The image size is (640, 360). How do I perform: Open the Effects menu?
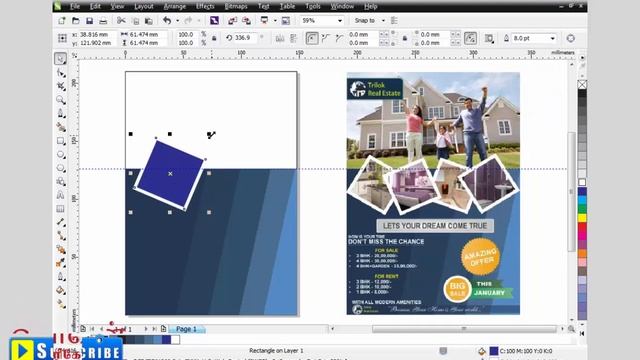point(205,6)
